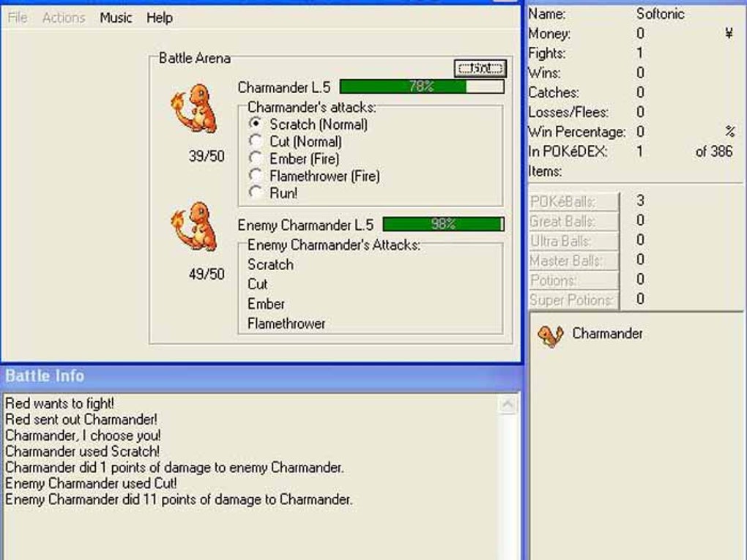Image resolution: width=747 pixels, height=560 pixels.
Task: Click the "Enemy Charmander L.5" label
Action: point(306,225)
